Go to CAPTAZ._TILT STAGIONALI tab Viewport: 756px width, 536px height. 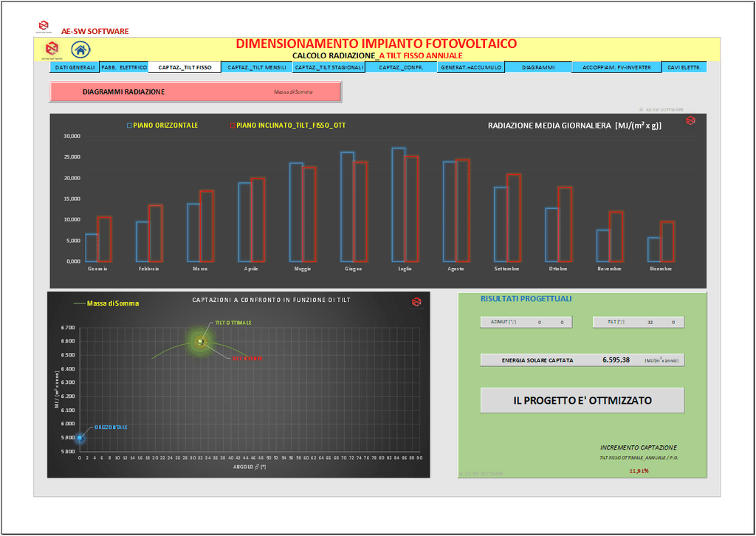329,67
